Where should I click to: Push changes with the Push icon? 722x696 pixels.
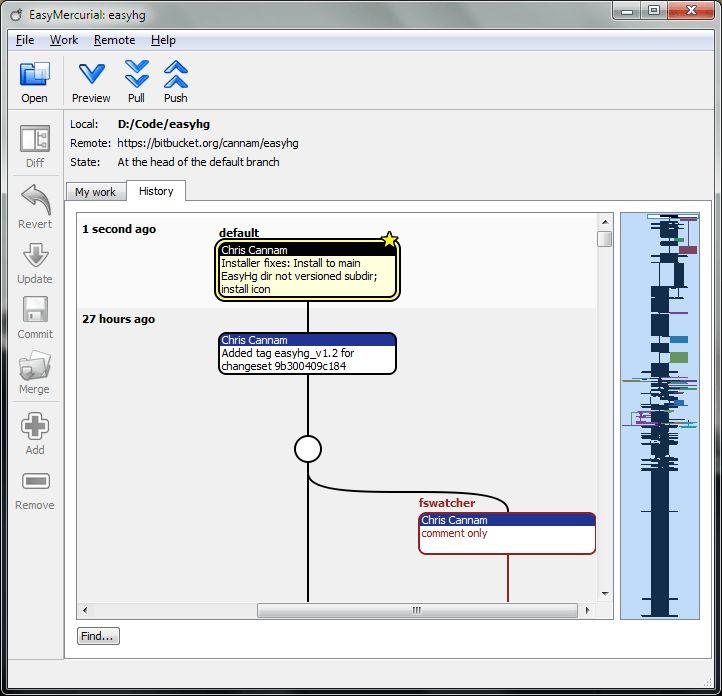(x=176, y=75)
